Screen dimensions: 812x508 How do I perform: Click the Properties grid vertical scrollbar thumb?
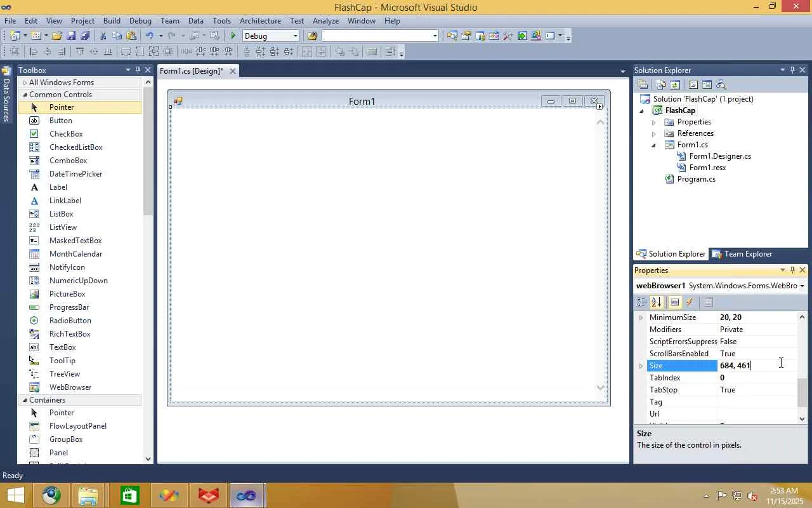(x=802, y=392)
